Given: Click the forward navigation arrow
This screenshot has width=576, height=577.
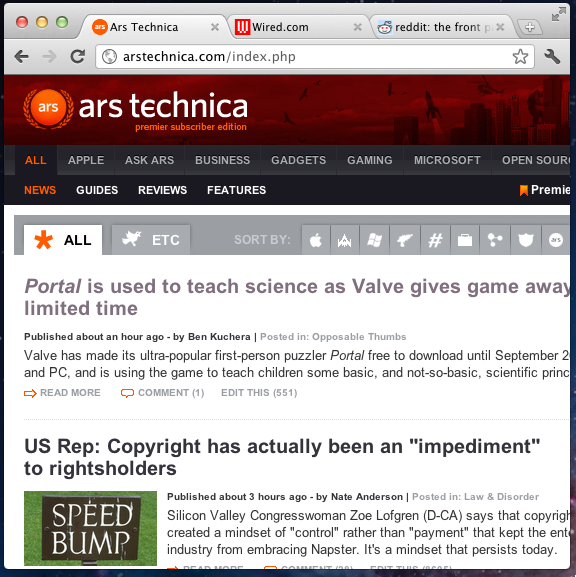Looking at the screenshot, I should point(49,57).
